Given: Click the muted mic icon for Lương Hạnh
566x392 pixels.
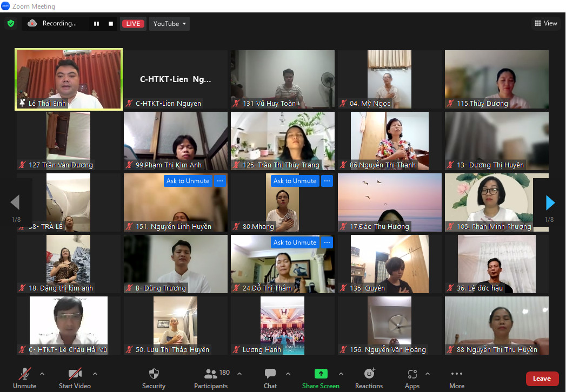Looking at the screenshot, I should coord(236,349).
